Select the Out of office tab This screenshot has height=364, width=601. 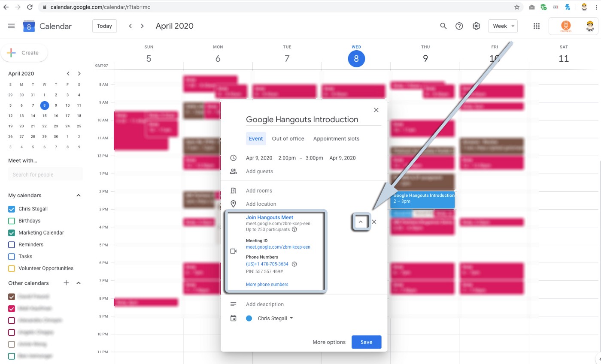coord(288,139)
